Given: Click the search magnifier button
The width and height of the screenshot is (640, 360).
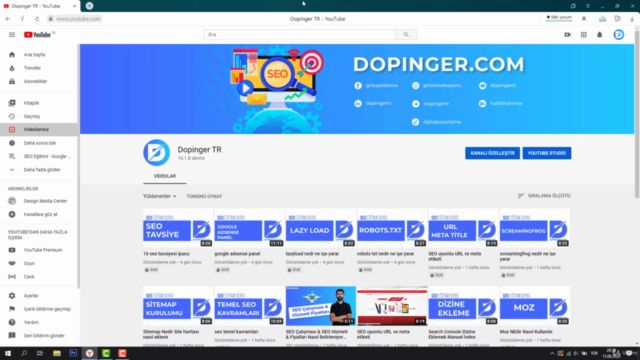Looking at the screenshot, I should click(x=406, y=35).
